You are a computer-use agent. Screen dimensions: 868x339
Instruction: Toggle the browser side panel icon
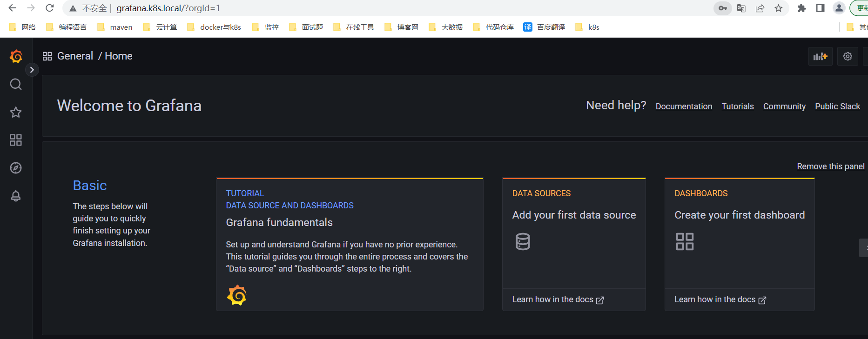point(820,8)
